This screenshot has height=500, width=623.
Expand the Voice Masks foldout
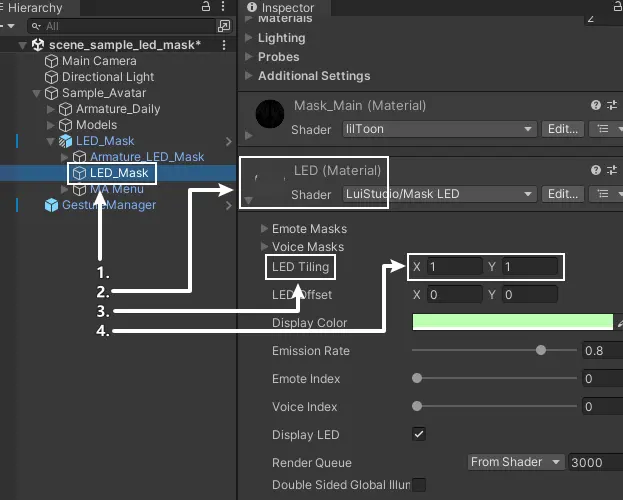(264, 246)
